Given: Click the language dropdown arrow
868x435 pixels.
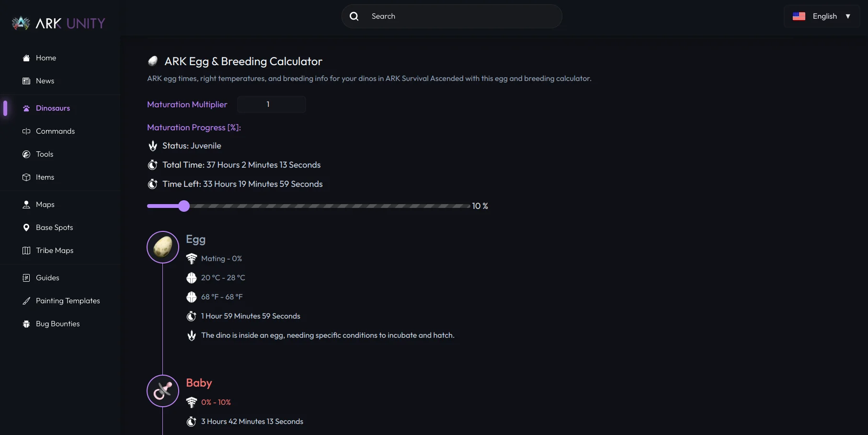Looking at the screenshot, I should click(848, 16).
